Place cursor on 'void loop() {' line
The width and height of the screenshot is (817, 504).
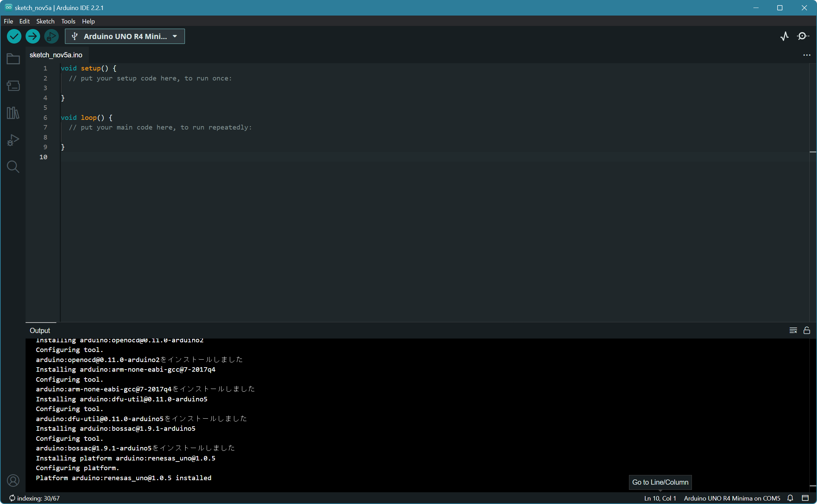pyautogui.click(x=87, y=118)
